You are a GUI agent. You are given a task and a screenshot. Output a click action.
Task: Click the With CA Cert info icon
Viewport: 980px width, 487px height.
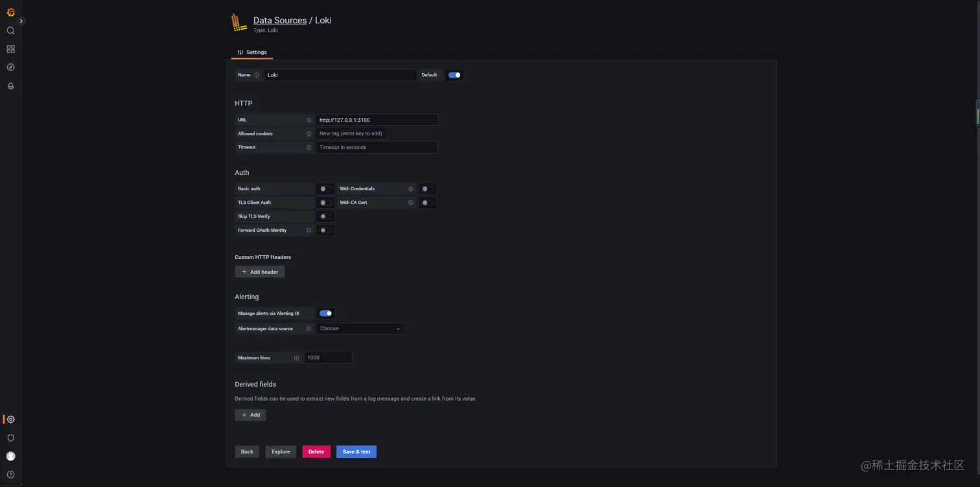point(411,203)
